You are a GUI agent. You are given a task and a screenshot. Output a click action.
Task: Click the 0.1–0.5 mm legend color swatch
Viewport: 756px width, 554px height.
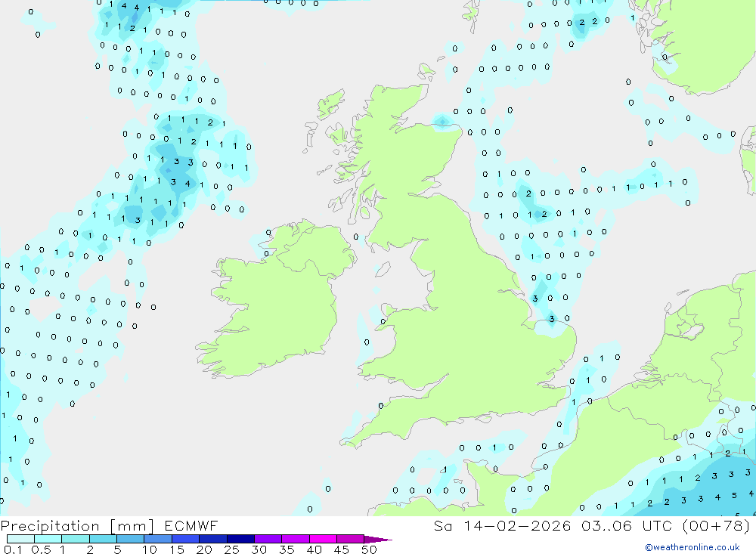20,539
